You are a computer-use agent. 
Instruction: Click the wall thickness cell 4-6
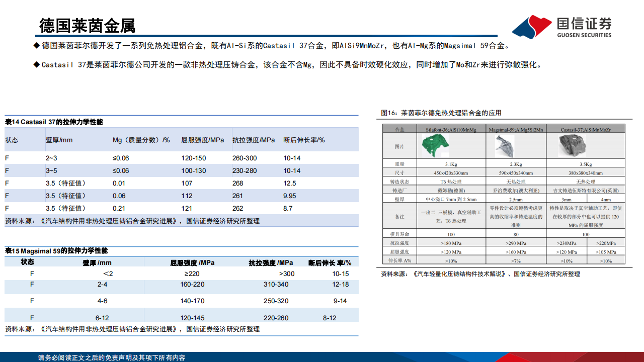click(x=102, y=301)
